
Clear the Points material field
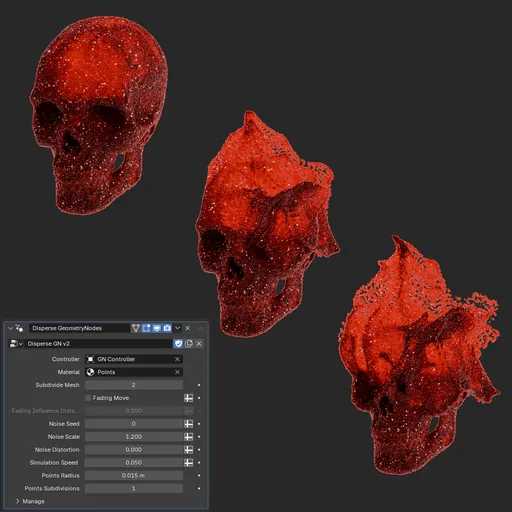[177, 372]
